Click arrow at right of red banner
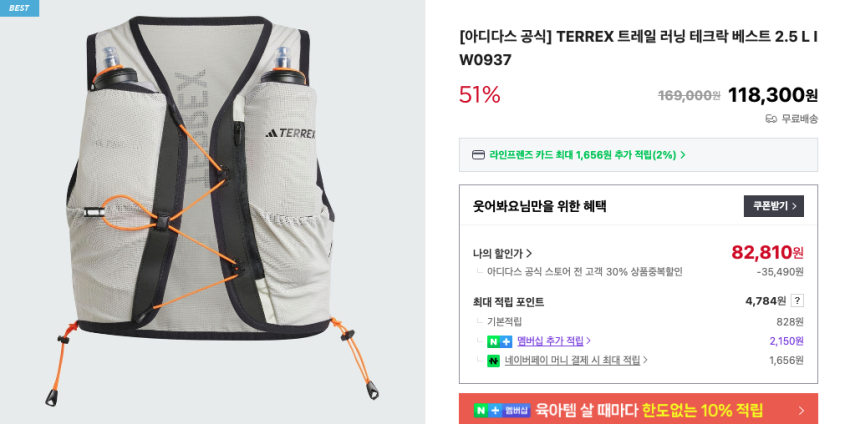This screenshot has height=424, width=850. pos(802,410)
